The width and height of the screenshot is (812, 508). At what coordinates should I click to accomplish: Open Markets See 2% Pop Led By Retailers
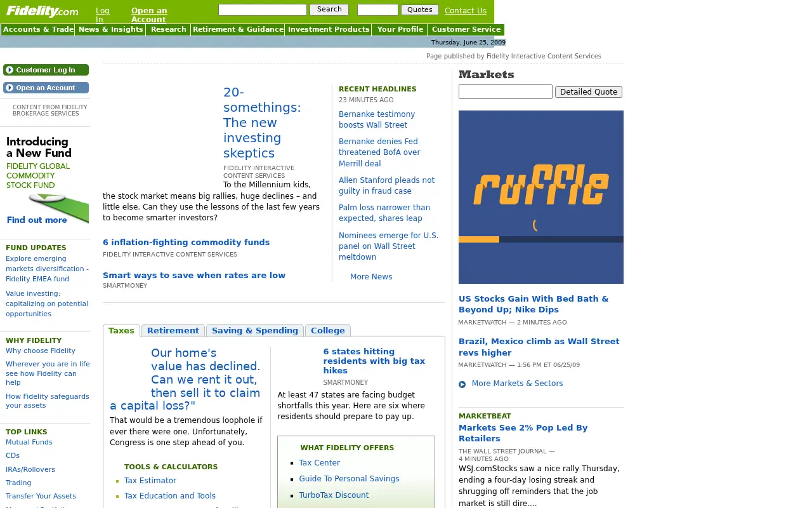pyautogui.click(x=523, y=433)
